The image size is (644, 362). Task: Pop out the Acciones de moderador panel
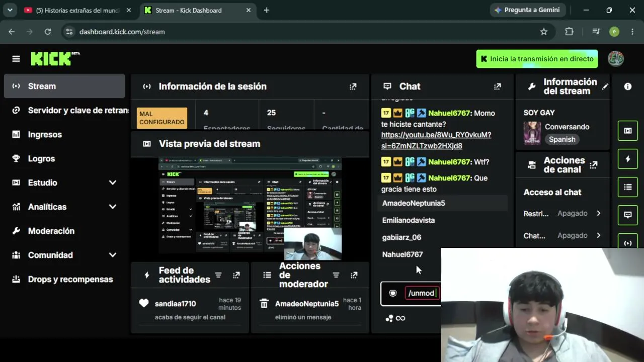point(354,275)
